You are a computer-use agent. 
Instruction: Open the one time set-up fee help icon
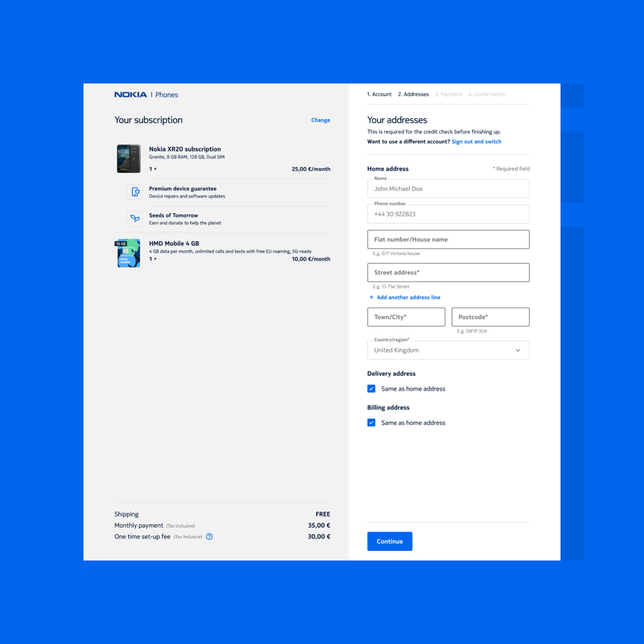[209, 537]
